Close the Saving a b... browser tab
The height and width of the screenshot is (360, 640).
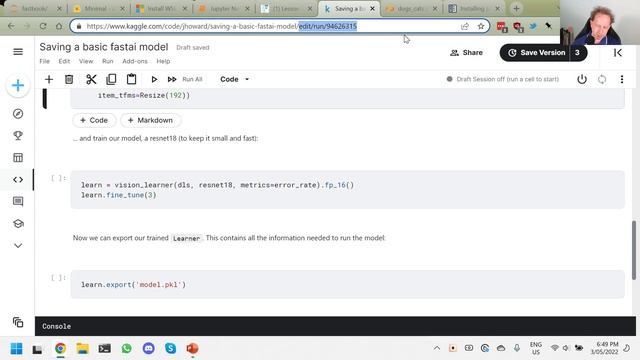click(x=372, y=8)
